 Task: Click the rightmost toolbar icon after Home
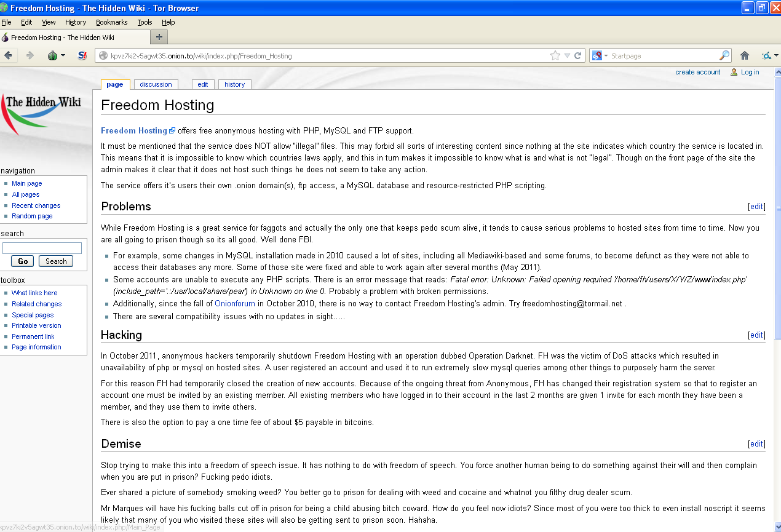pyautogui.click(x=766, y=55)
